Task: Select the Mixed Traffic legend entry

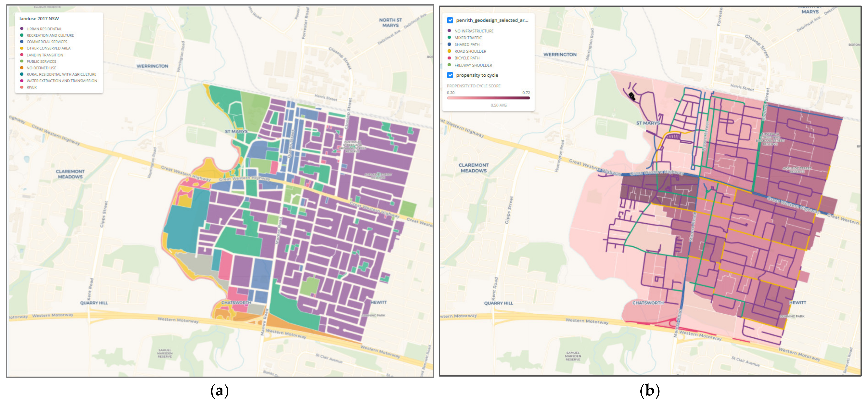Action: [468, 38]
